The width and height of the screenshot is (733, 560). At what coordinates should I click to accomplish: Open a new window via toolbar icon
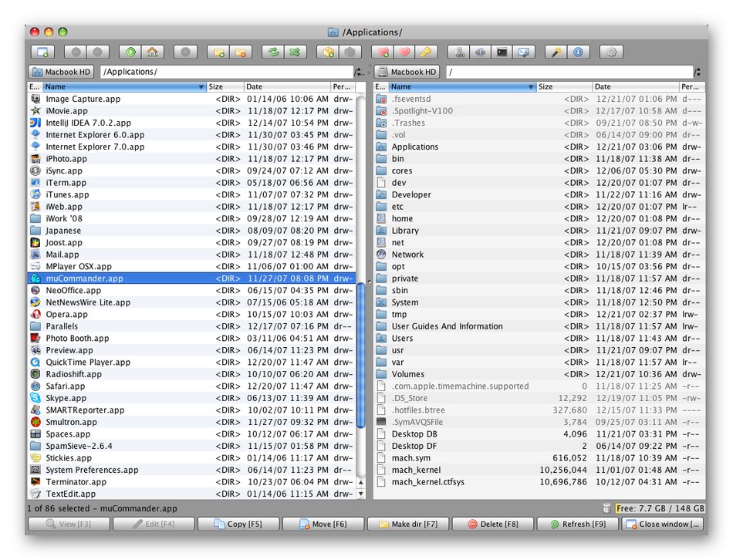[42, 52]
